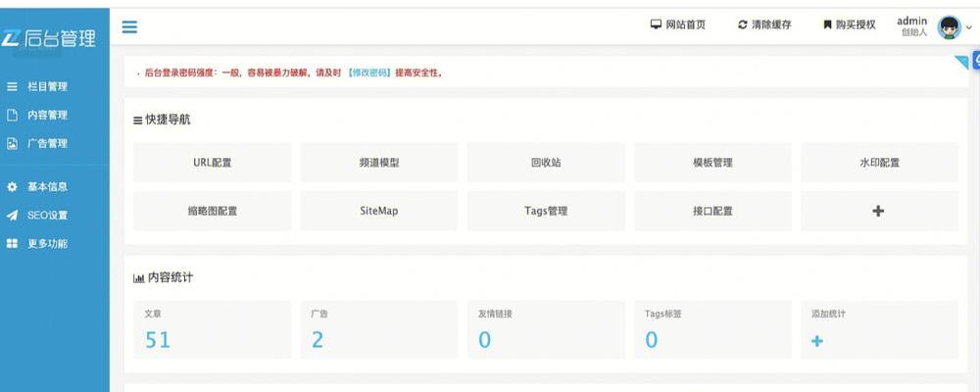Click the 基本信息 gear icon in sidebar
980x392 pixels.
(12, 187)
